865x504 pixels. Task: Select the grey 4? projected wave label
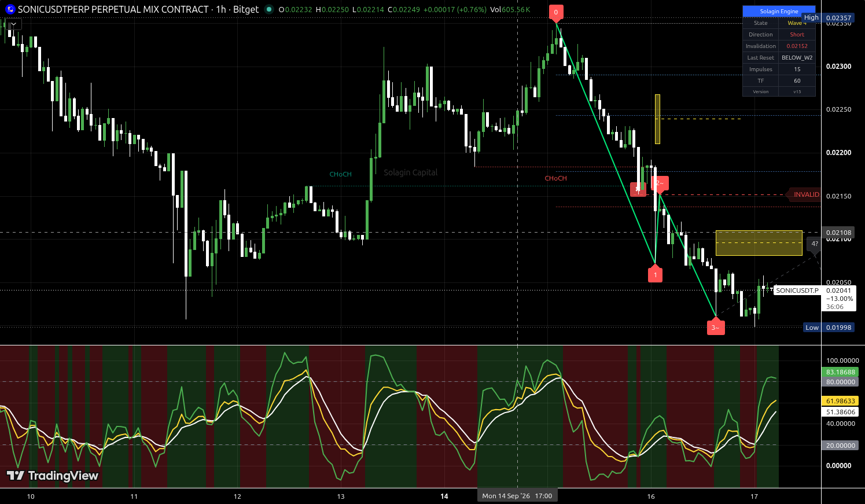point(814,244)
